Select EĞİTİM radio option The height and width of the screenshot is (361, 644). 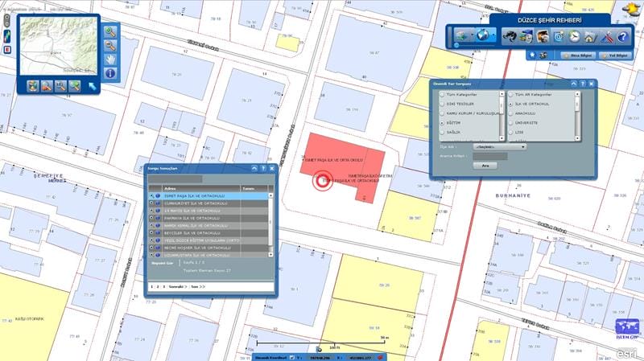point(442,123)
